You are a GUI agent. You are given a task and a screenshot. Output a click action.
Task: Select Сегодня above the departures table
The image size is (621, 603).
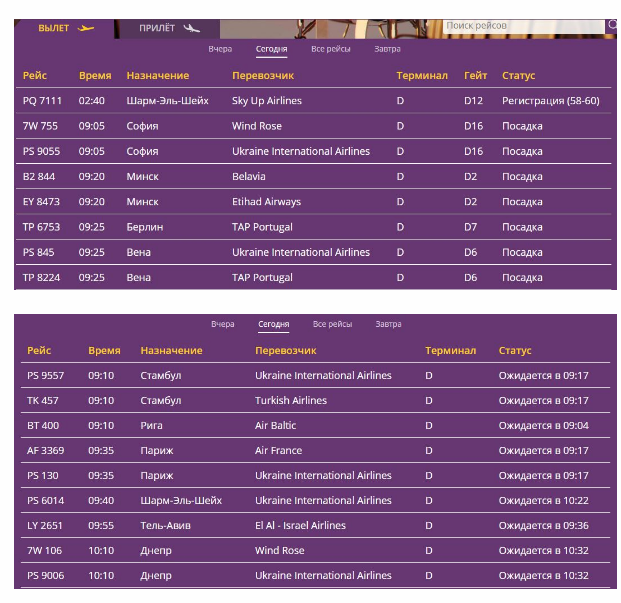[271, 49]
